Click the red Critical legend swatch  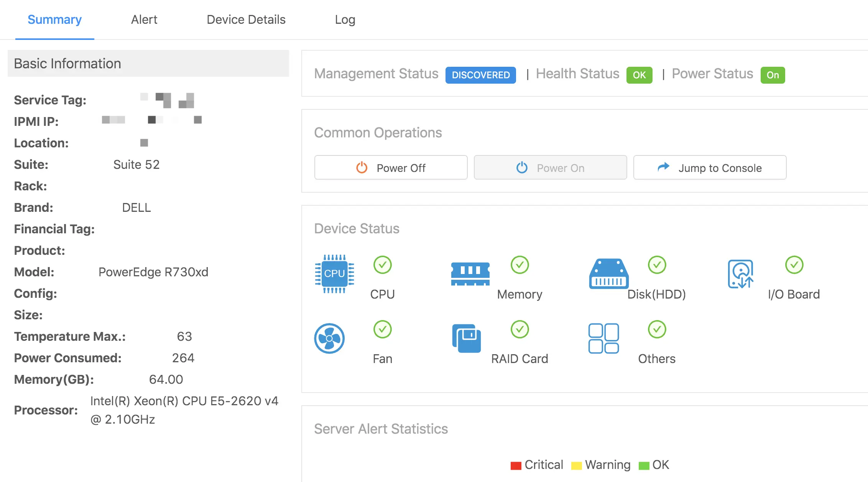point(516,465)
